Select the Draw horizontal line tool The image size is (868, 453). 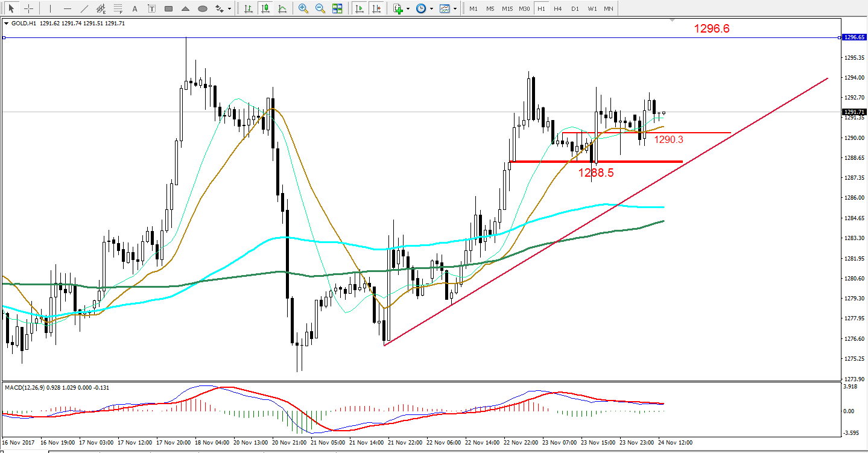tap(68, 9)
